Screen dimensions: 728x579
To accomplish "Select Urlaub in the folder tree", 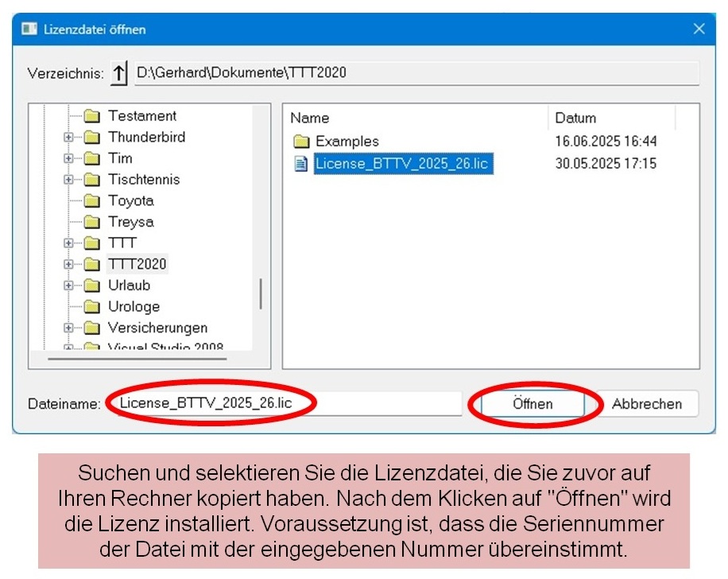I will (129, 286).
